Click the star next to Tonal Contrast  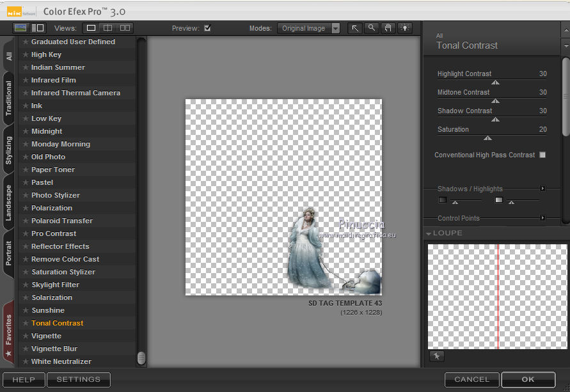coord(25,323)
